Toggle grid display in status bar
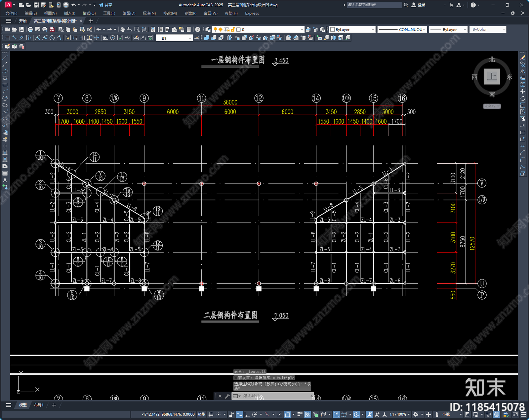Viewport: 529px width, 420px height. coord(211,414)
